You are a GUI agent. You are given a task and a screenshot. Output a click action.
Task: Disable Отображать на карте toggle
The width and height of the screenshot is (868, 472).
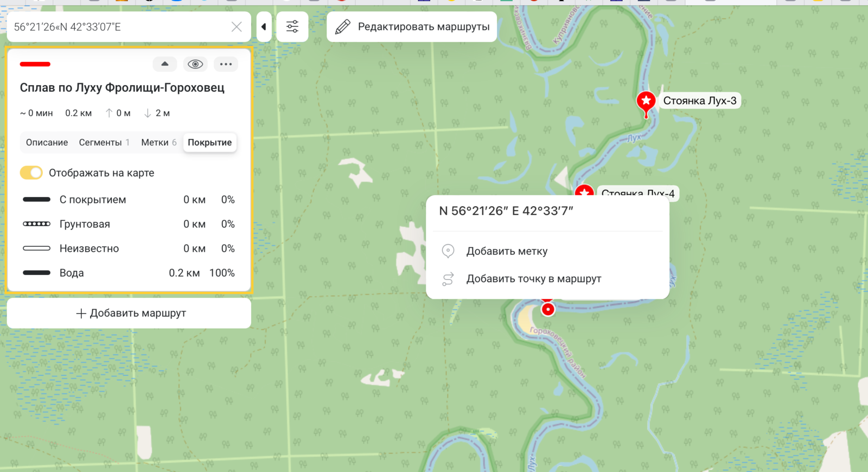point(31,173)
